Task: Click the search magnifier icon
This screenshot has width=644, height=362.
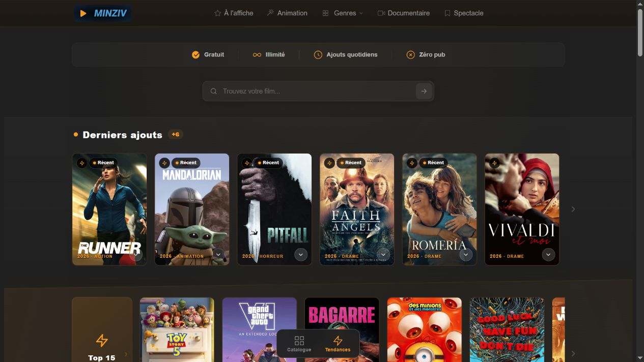Action: (214, 92)
